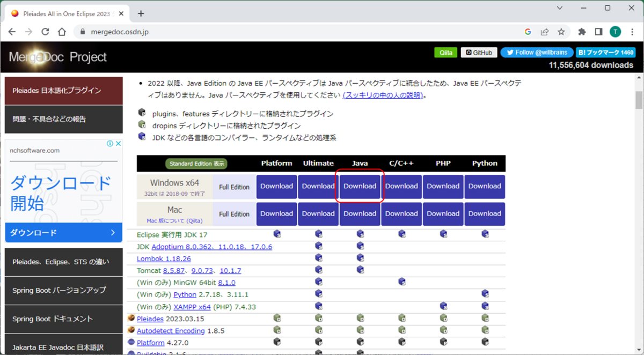Click the MergeDoc Project logo
Screen dimensions: 644x355
pyautogui.click(x=57, y=57)
